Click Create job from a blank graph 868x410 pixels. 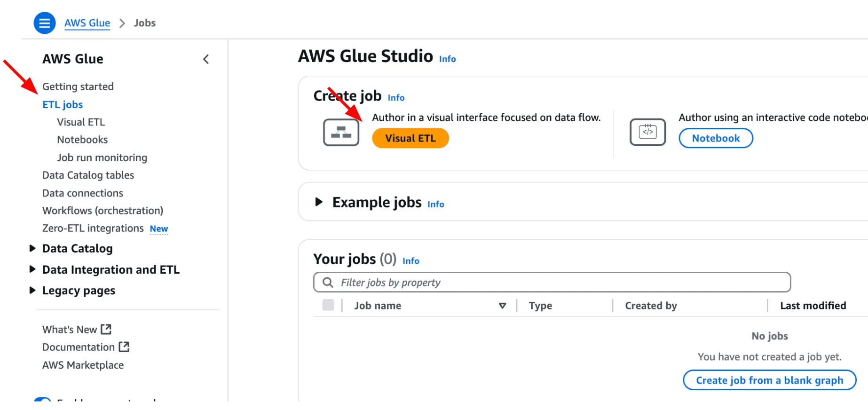point(769,380)
